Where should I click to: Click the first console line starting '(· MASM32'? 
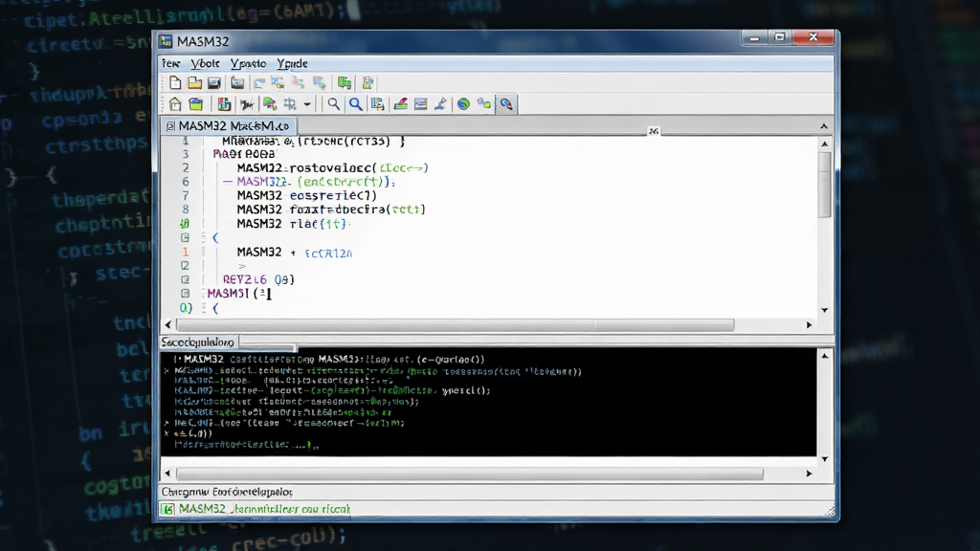[329, 360]
